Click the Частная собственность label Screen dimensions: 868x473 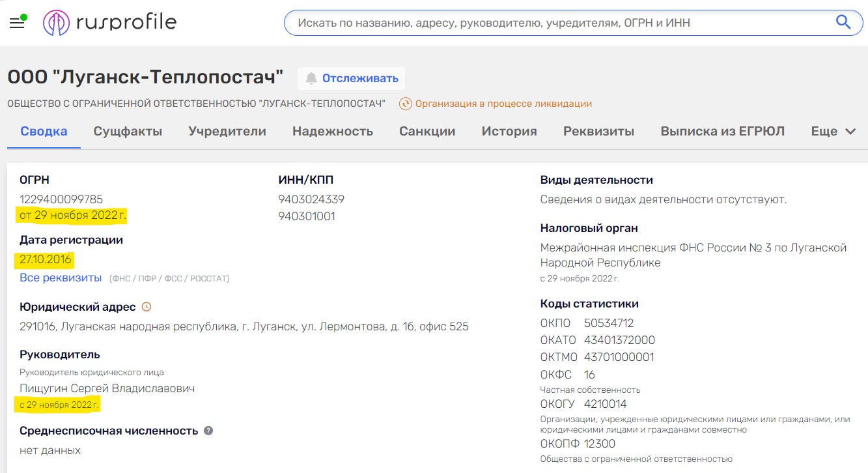click(591, 390)
